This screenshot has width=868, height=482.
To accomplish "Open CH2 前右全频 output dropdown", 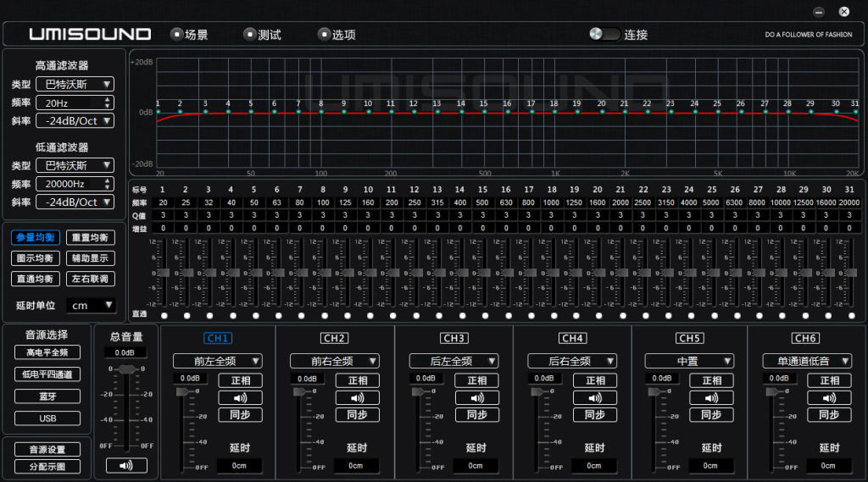I will tap(334, 362).
